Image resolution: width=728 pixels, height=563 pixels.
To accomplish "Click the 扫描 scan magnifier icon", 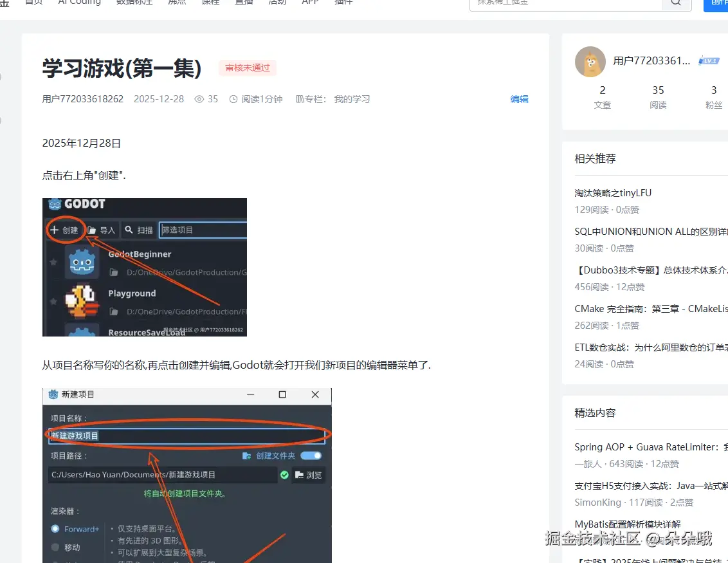I will (x=129, y=230).
